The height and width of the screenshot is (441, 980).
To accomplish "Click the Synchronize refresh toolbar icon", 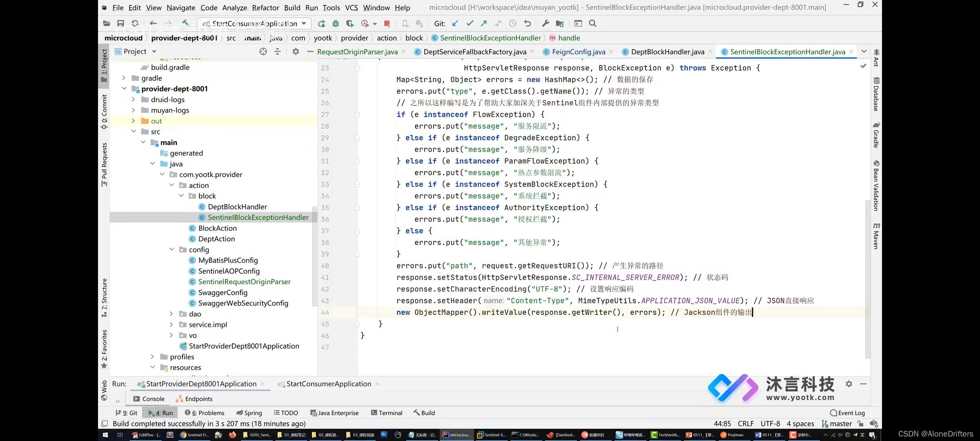I will 135,24.
